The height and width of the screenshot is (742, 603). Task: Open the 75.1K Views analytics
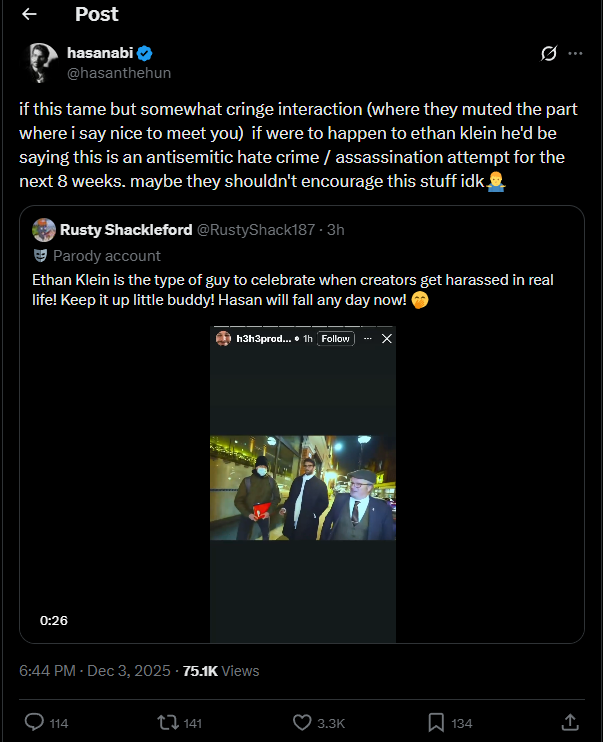pyautogui.click(x=221, y=671)
